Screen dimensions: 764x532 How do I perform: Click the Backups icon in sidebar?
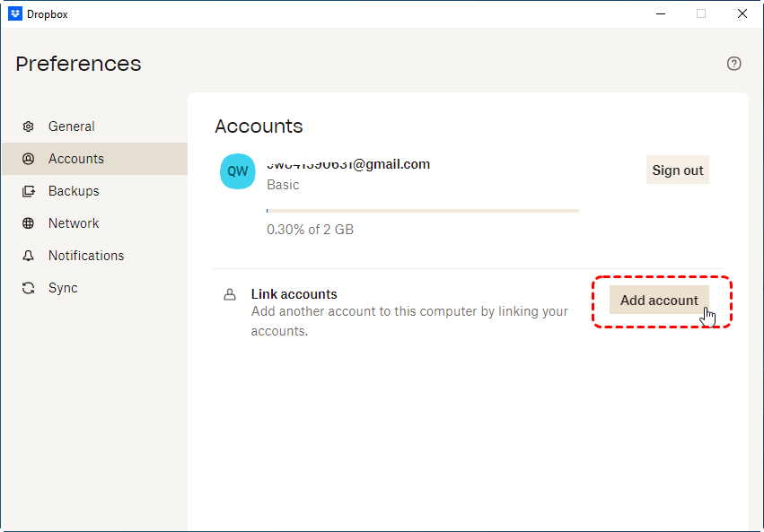click(28, 191)
